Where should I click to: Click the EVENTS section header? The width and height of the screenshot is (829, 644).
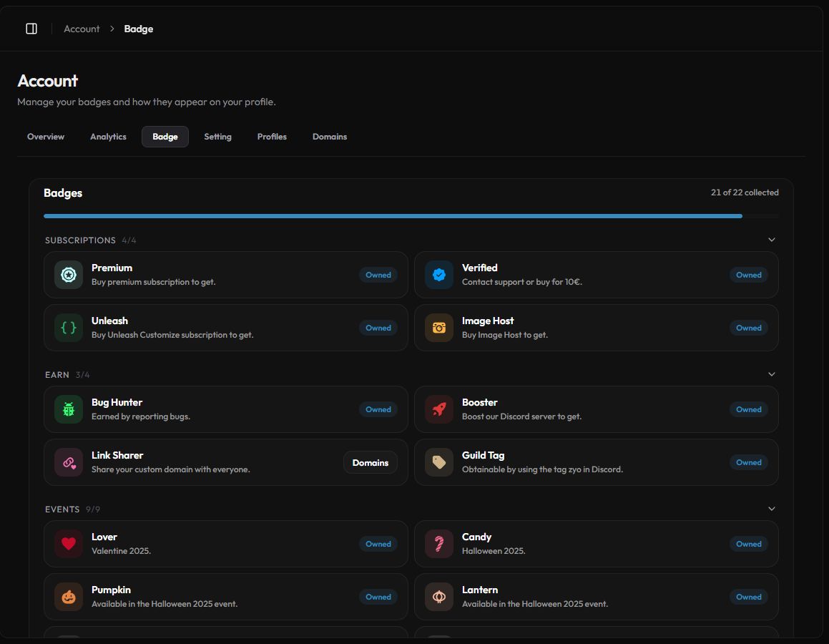[62, 509]
